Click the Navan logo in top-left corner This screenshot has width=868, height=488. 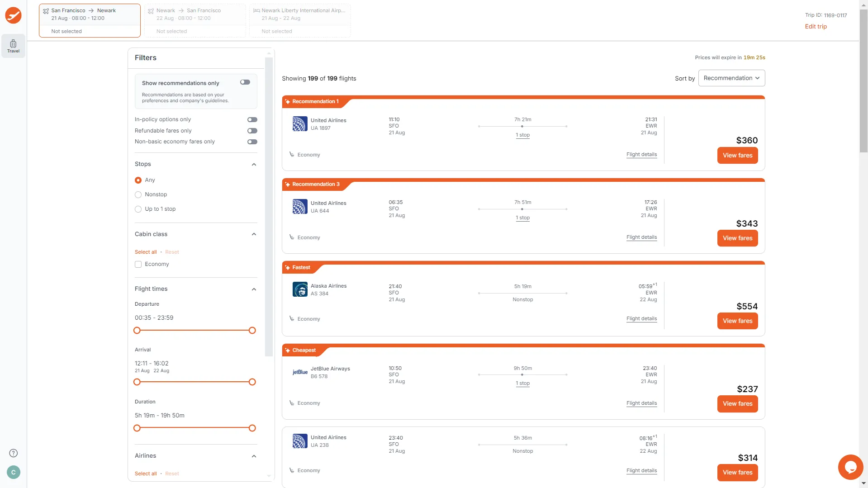click(13, 15)
